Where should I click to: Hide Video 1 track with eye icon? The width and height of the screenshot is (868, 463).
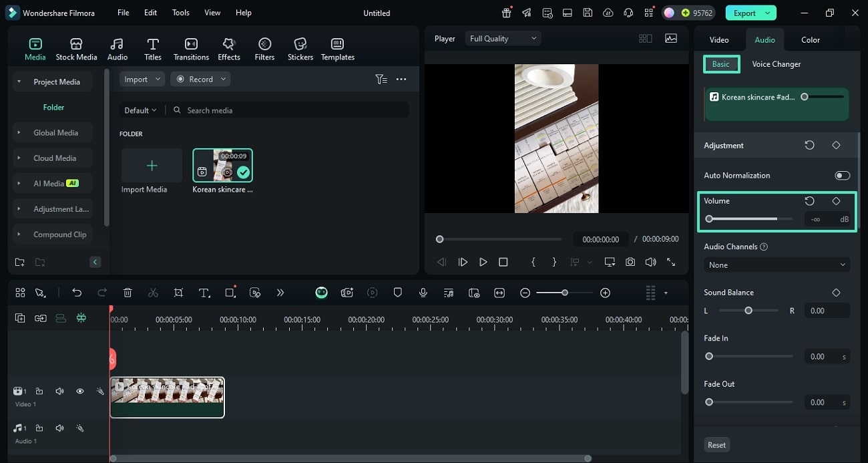pos(79,392)
